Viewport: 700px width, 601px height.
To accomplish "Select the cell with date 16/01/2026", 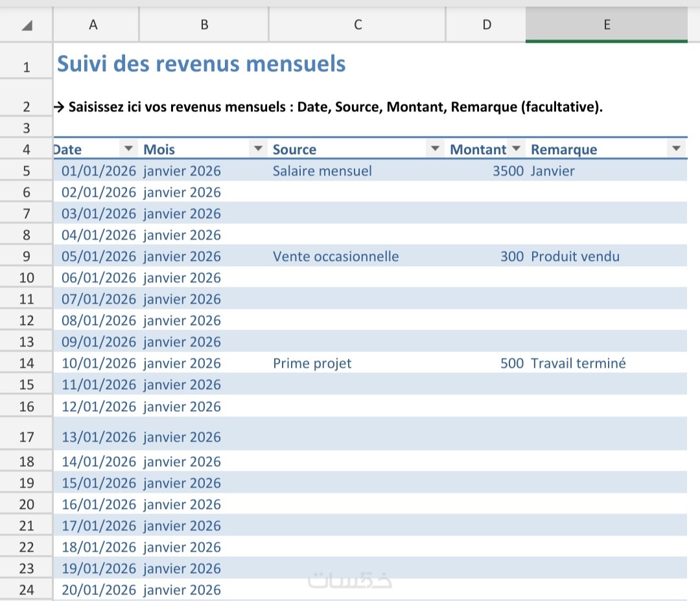I will [x=96, y=505].
